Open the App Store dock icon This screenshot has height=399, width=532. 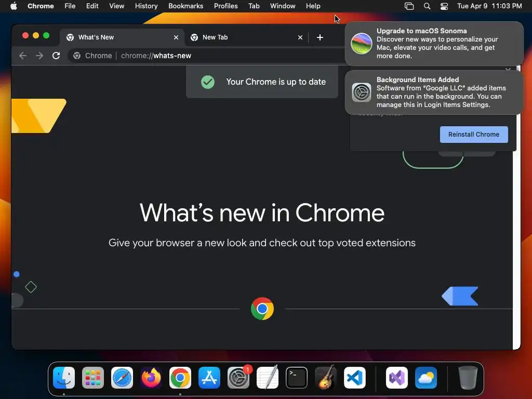[x=209, y=378]
